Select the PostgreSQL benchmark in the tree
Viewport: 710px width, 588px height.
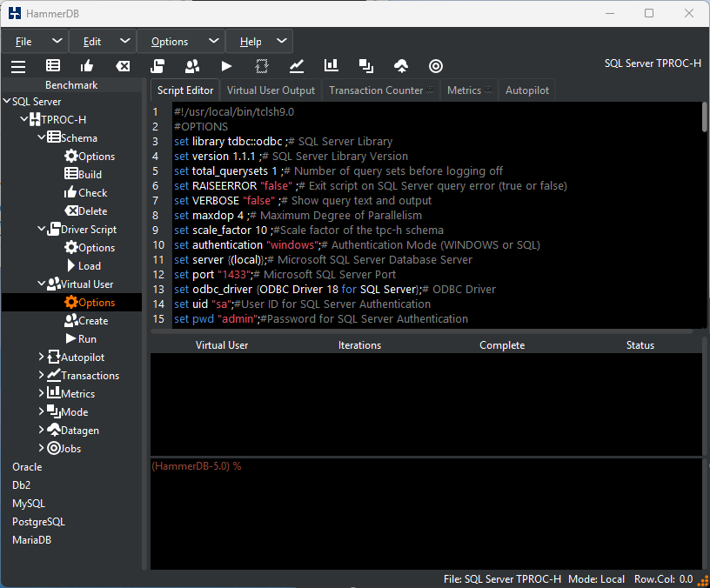[x=38, y=522]
